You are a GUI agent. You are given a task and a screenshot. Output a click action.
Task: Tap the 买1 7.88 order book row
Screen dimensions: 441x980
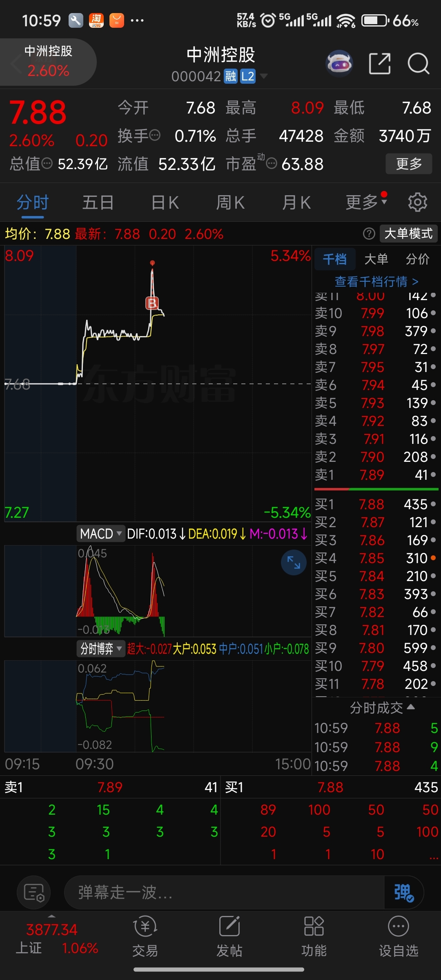376,504
